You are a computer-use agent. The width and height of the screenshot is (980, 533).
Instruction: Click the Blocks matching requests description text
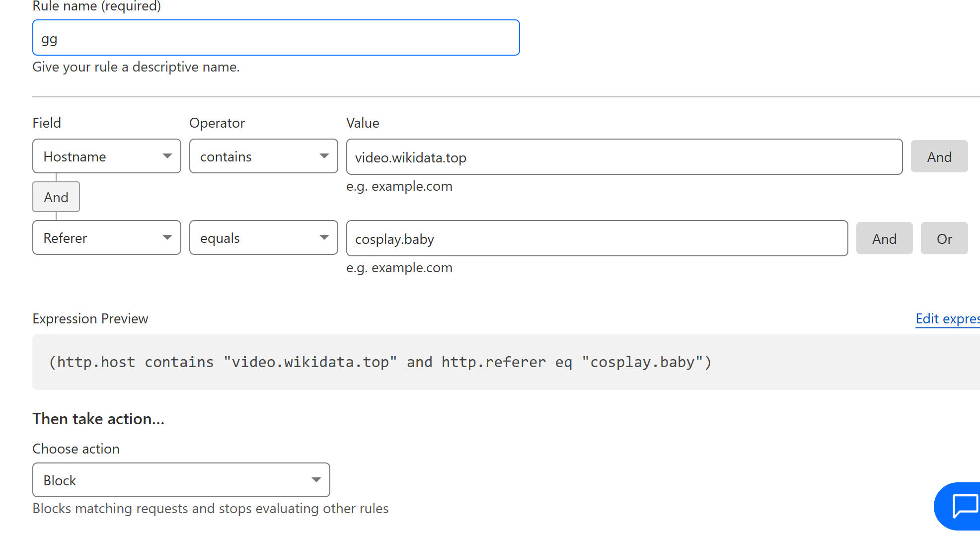pyautogui.click(x=210, y=509)
